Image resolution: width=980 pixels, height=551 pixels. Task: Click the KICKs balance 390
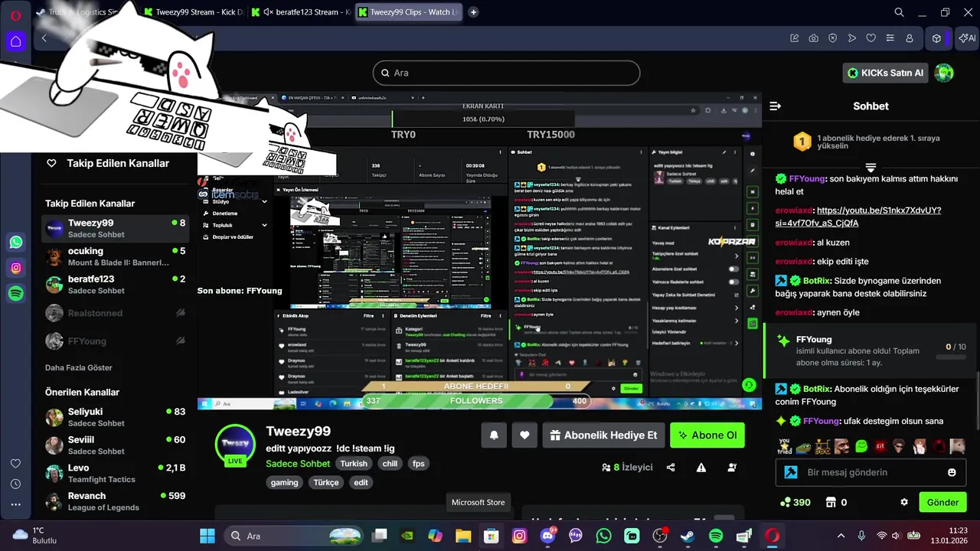(x=795, y=502)
